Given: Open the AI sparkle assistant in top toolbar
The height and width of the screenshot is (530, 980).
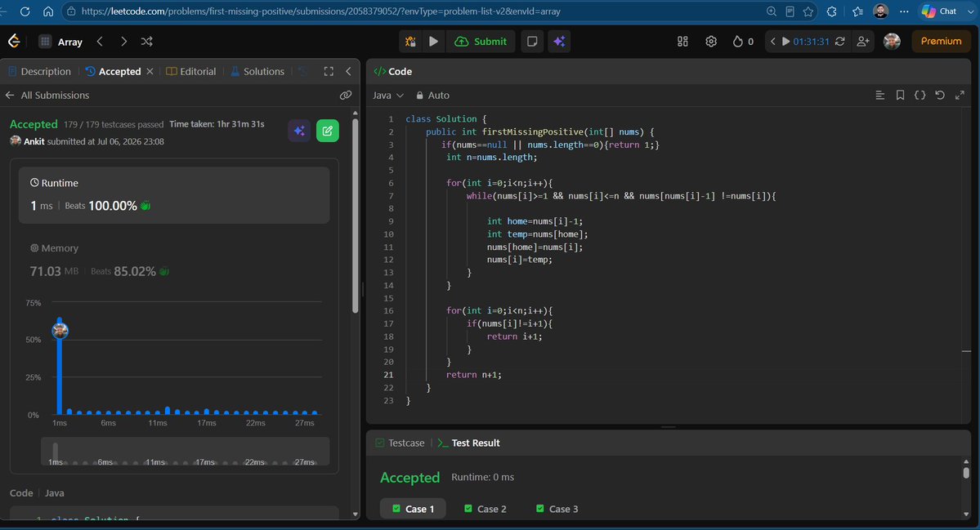Looking at the screenshot, I should click(x=559, y=41).
